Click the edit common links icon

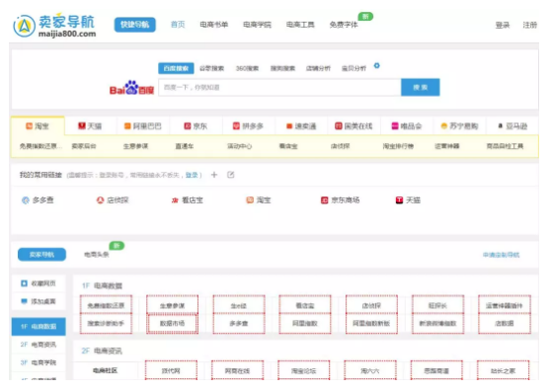(230, 175)
